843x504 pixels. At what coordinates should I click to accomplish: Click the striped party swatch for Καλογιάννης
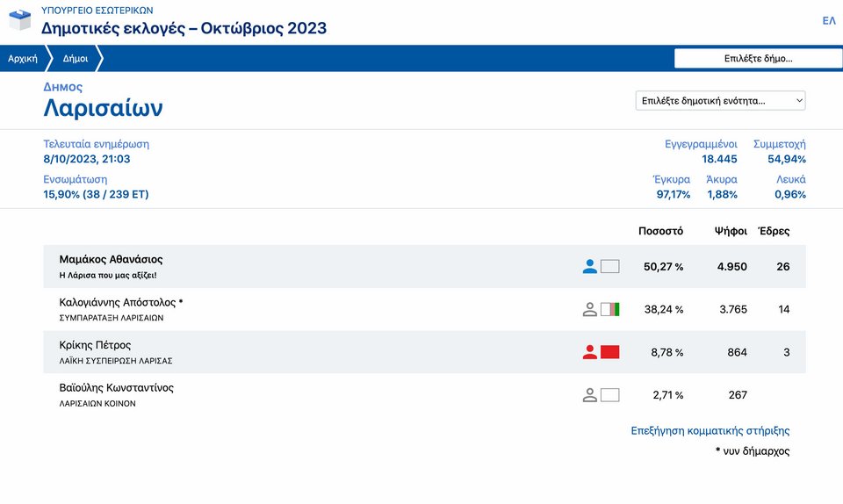[x=609, y=309]
